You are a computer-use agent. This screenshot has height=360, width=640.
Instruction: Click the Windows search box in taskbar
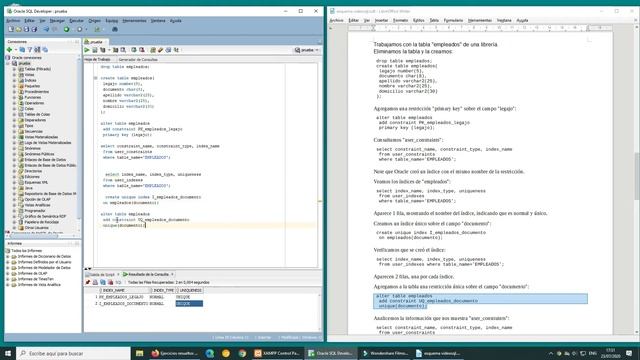tap(73, 353)
